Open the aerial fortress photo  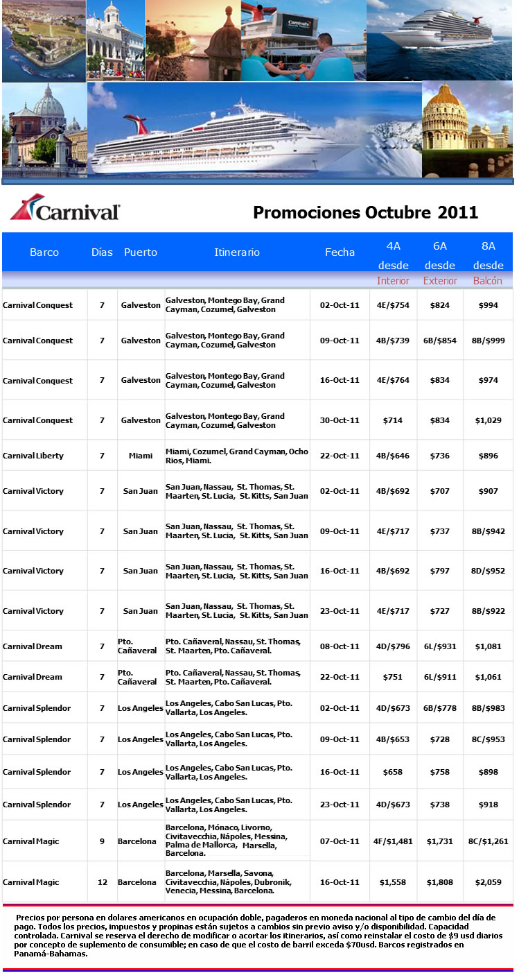43,41
